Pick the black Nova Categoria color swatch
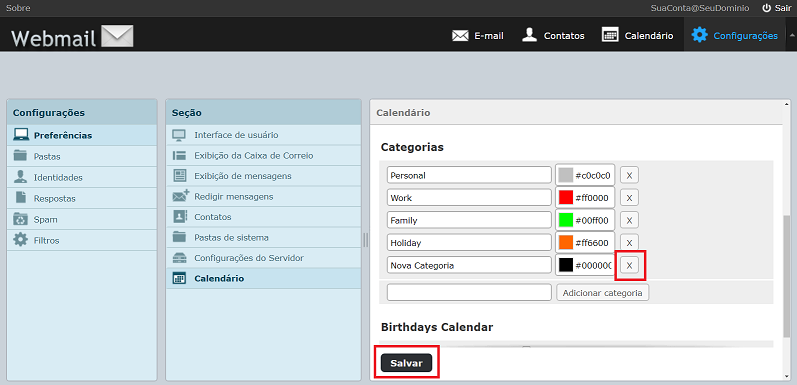Screen dimensions: 797x385 coord(566,265)
